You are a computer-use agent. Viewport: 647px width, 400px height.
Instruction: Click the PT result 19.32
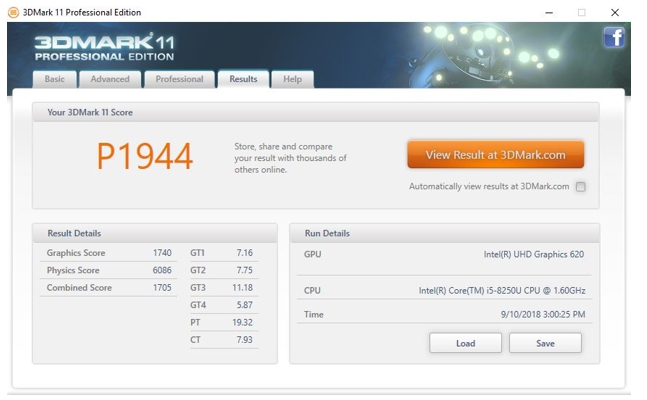(243, 322)
